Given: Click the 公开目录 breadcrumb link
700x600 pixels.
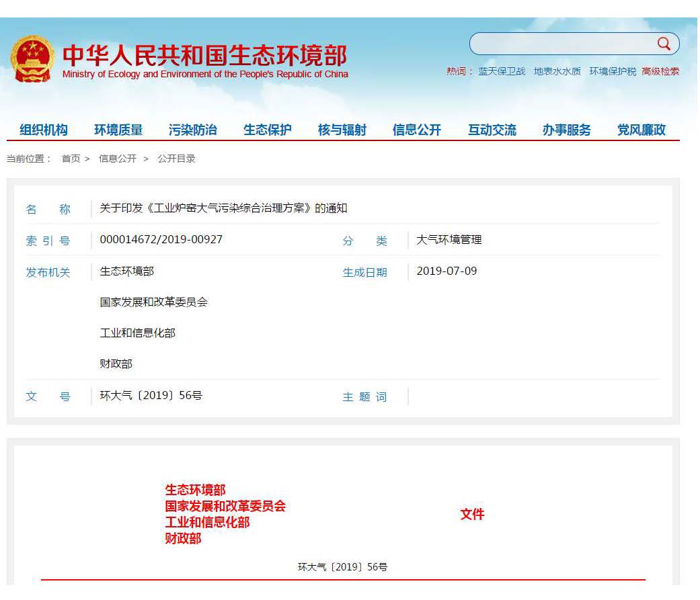Looking at the screenshot, I should [x=176, y=159].
